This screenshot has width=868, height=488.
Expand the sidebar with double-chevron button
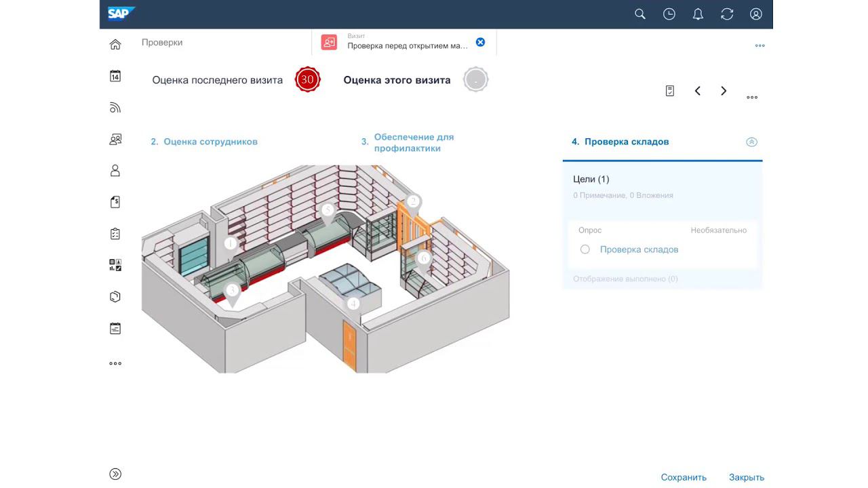tap(115, 474)
